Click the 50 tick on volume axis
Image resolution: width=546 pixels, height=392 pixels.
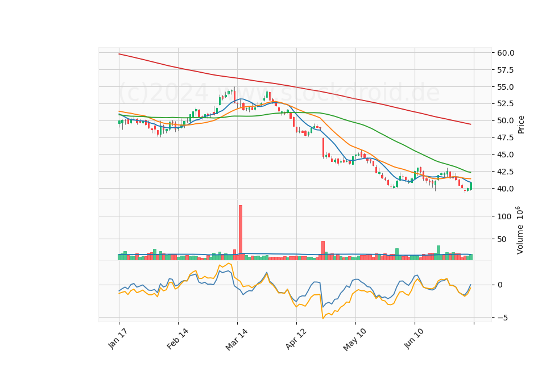point(502,239)
